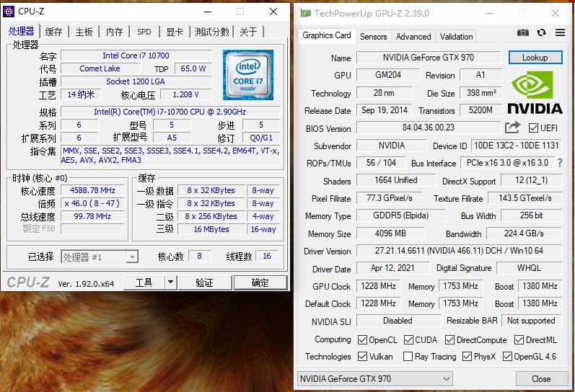Click the Bus Interface question mark
This screenshot has width=575, height=392.
click(560, 163)
